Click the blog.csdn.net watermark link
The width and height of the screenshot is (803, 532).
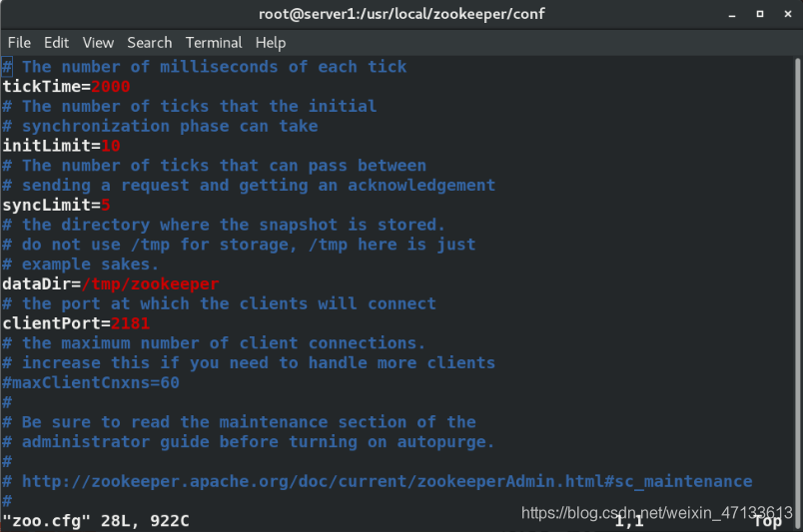point(657,513)
